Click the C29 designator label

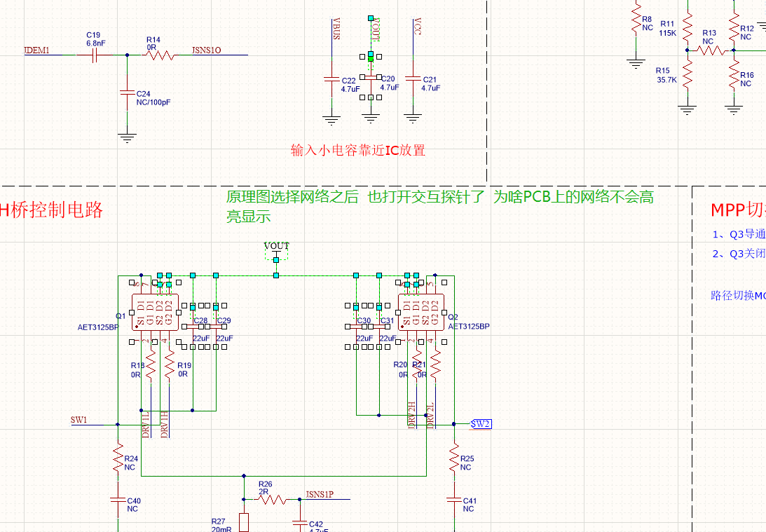224,320
